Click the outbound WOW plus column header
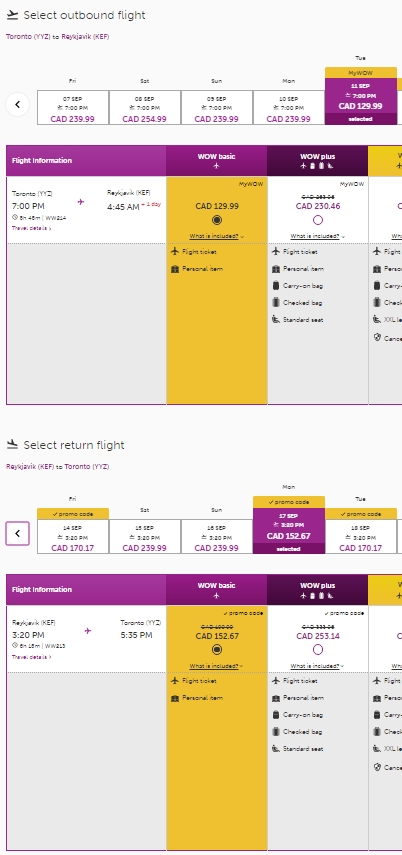The height and width of the screenshot is (855, 402). click(x=318, y=161)
